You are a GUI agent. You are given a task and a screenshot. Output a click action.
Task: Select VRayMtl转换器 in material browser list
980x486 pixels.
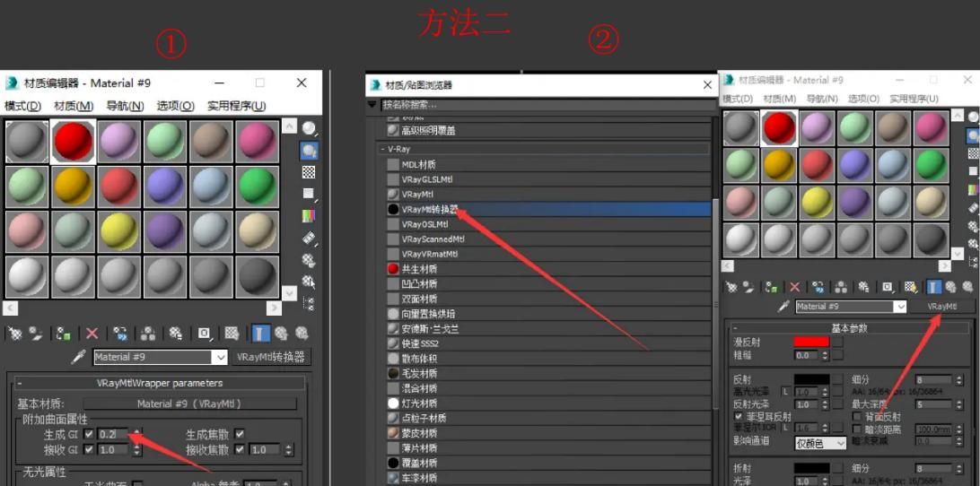point(548,209)
